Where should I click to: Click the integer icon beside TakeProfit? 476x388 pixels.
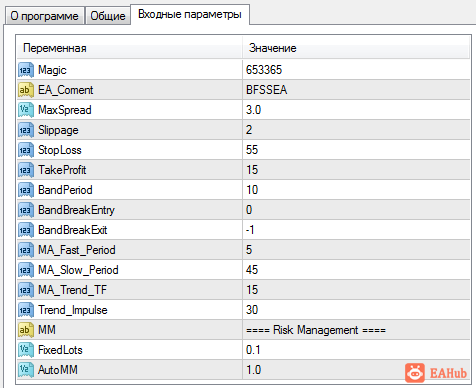26,170
